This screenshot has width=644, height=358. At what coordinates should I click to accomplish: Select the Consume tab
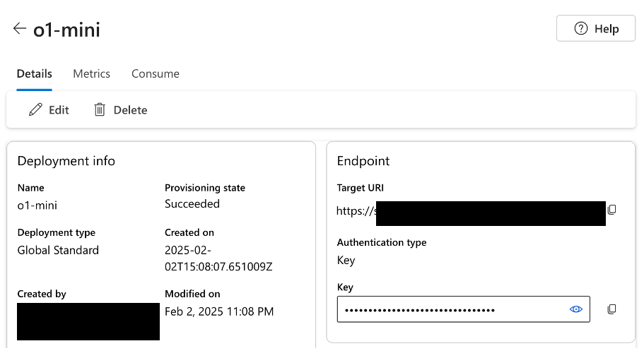point(155,73)
